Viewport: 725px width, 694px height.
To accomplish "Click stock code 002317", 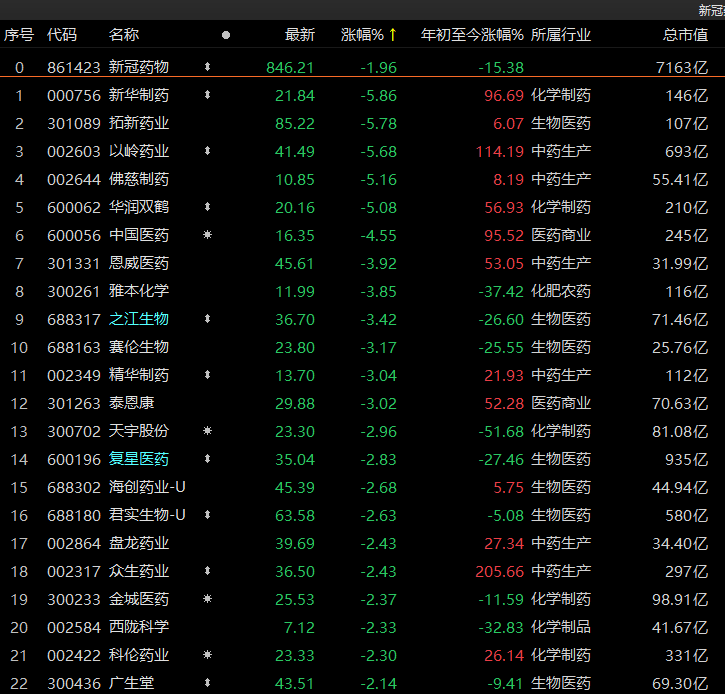I will pos(74,571).
